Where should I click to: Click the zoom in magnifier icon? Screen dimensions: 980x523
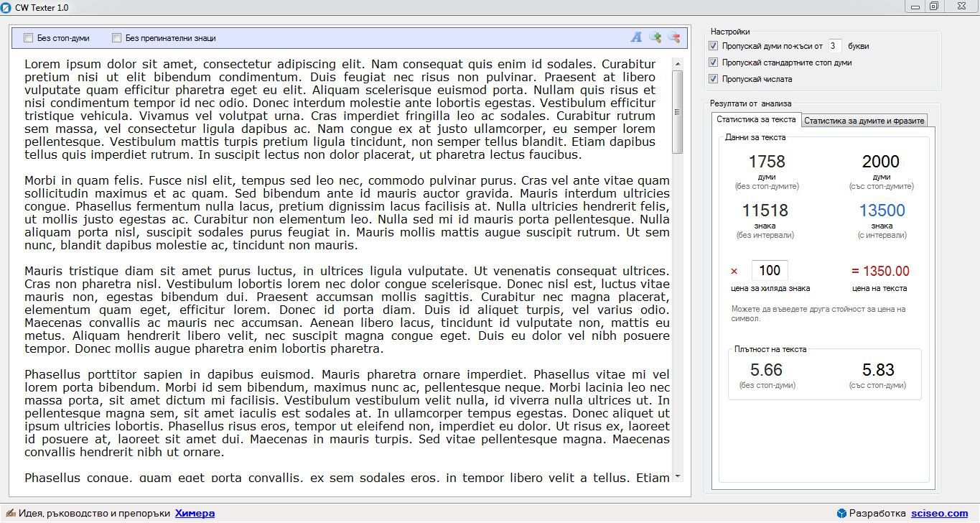pyautogui.click(x=655, y=37)
